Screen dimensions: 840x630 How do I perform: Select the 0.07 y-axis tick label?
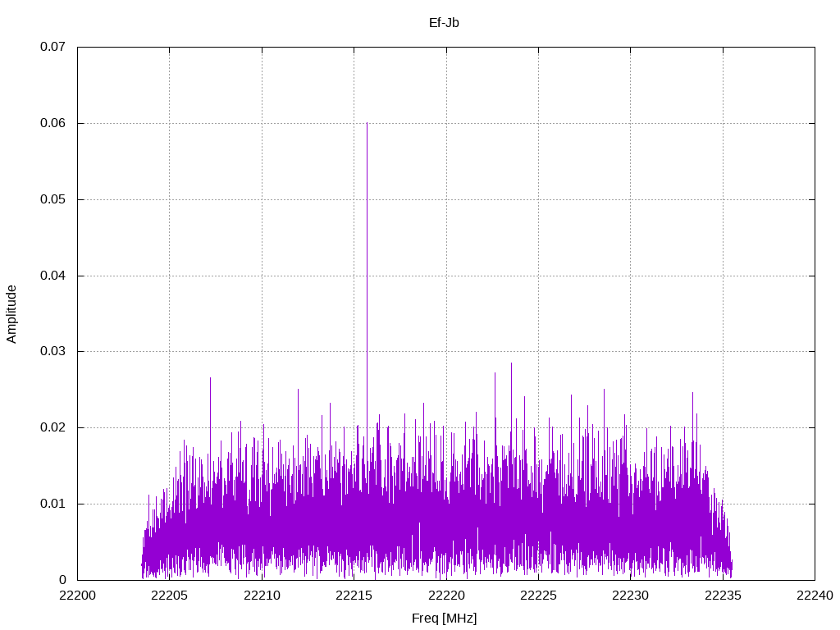click(52, 47)
